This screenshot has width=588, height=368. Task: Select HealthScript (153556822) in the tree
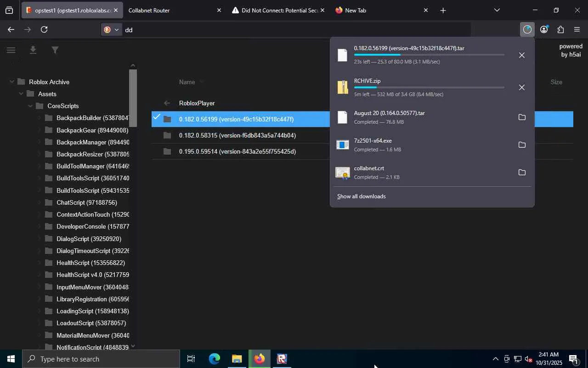click(x=90, y=263)
